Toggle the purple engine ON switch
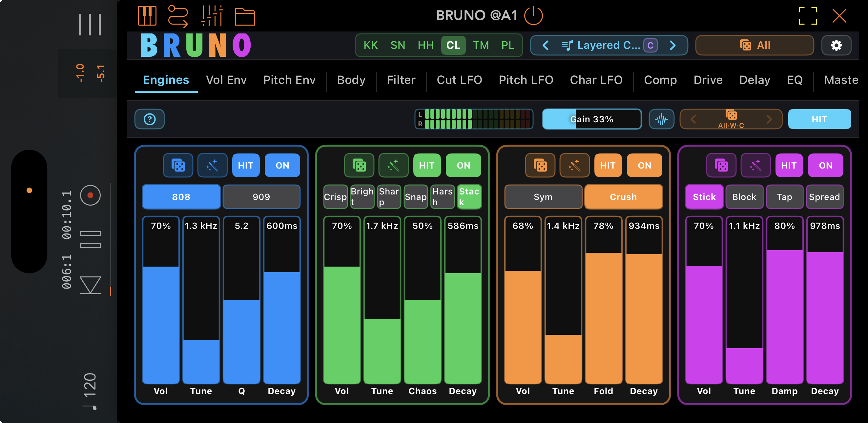The height and width of the screenshot is (423, 868). [825, 165]
